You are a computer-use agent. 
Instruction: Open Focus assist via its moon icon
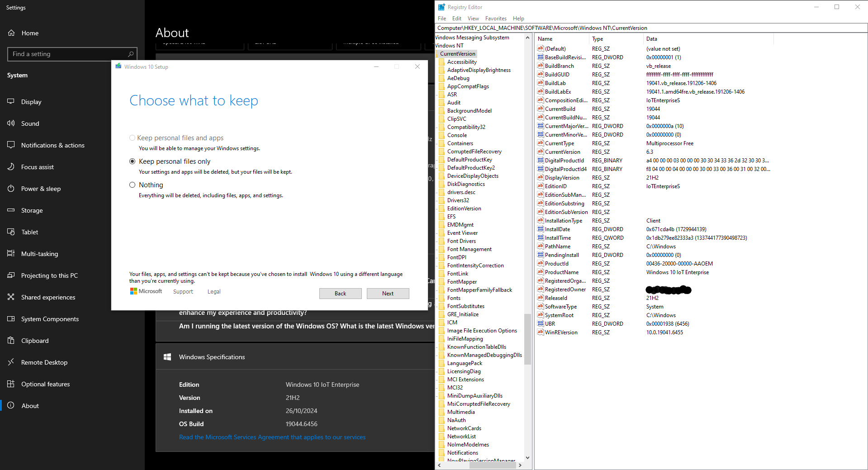[x=11, y=167]
